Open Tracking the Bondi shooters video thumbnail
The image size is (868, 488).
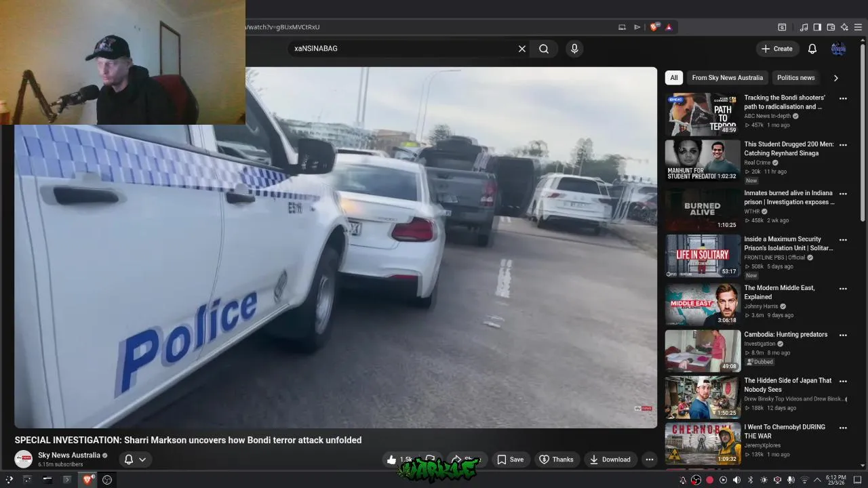[703, 115]
